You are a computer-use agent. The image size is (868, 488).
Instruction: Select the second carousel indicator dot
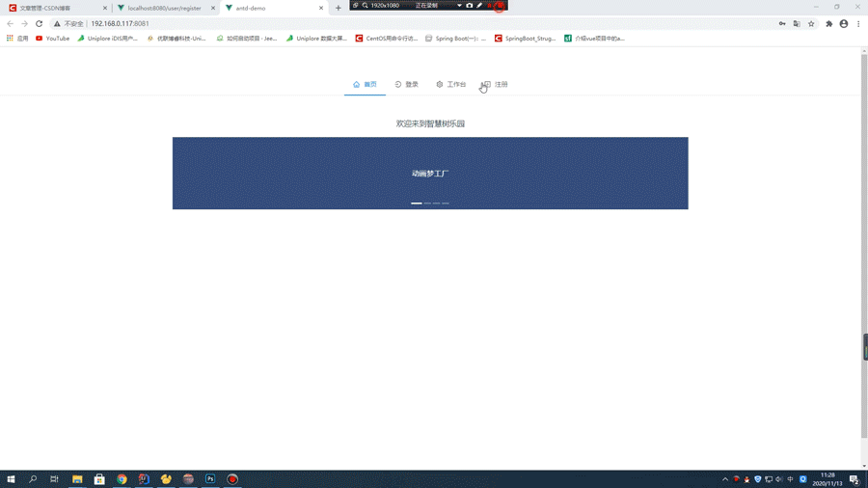click(427, 203)
